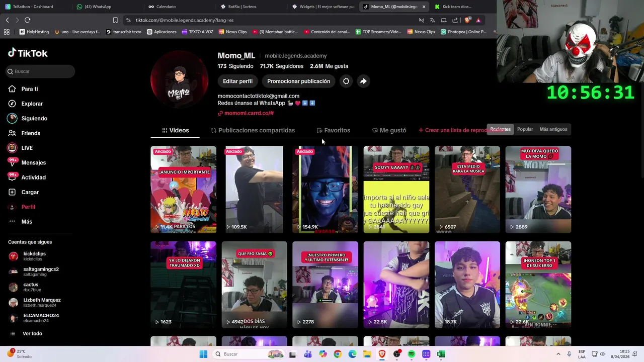644x362 pixels.
Task: Open Spotify from taskbar
Action: [412, 354]
